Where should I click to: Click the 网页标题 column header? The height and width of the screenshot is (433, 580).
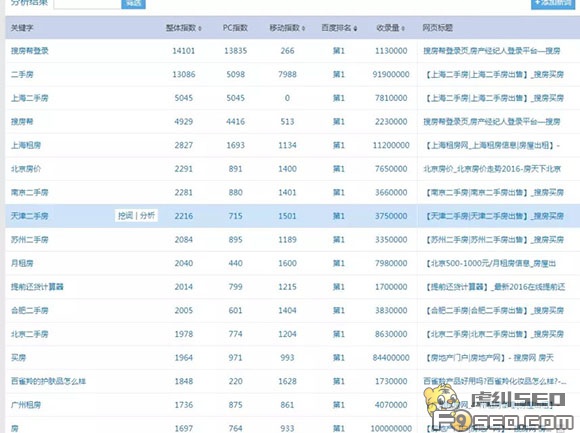pos(438,28)
